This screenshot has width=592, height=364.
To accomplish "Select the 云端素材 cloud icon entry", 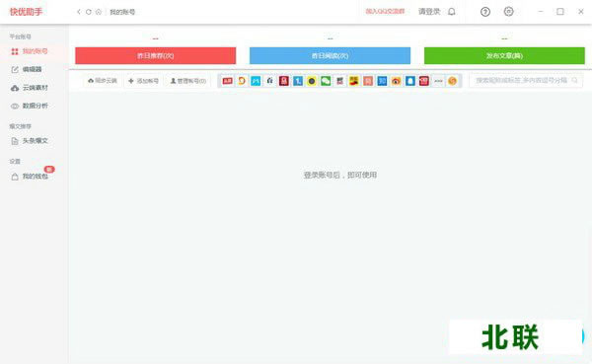I will pos(30,88).
